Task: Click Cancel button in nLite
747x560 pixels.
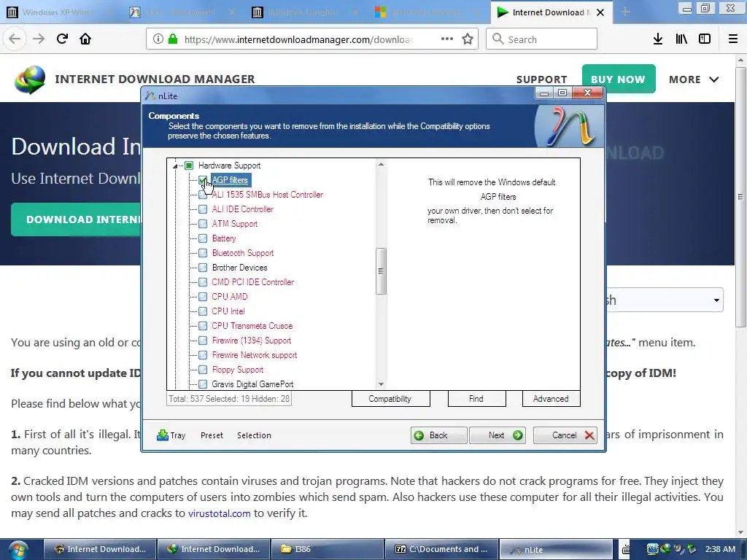Action: [x=565, y=435]
